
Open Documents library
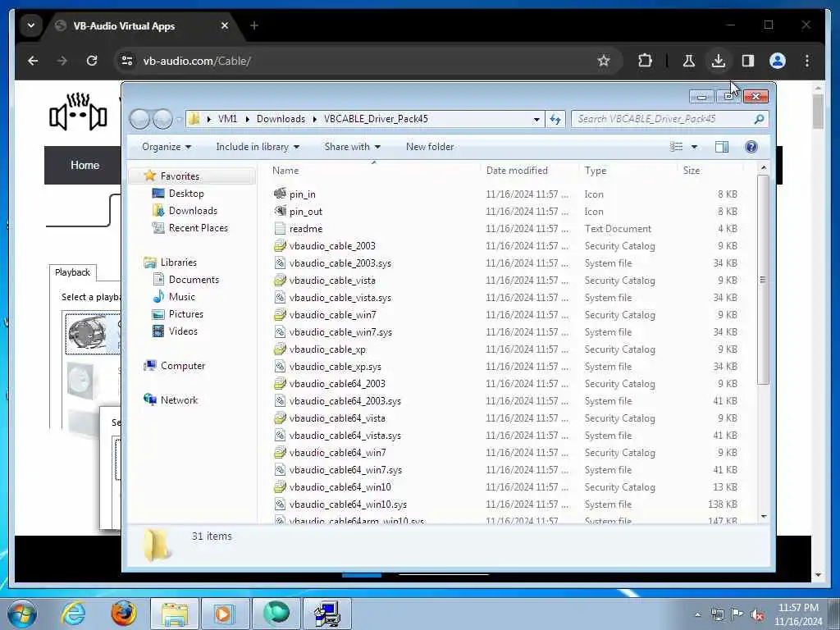[194, 280]
